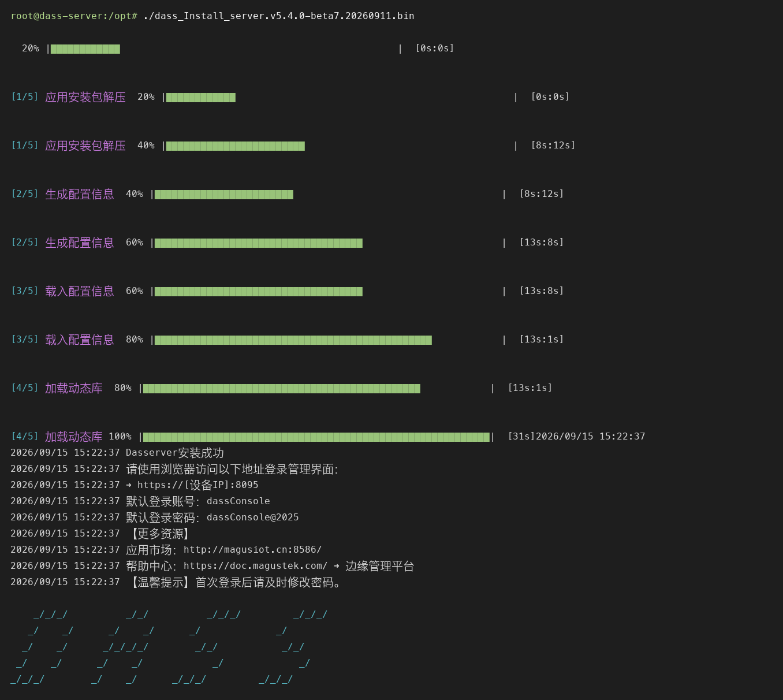Viewport: 783px width, 700px height.
Task: Click '载入配置信息' on the 60% row
Action: pos(80,291)
